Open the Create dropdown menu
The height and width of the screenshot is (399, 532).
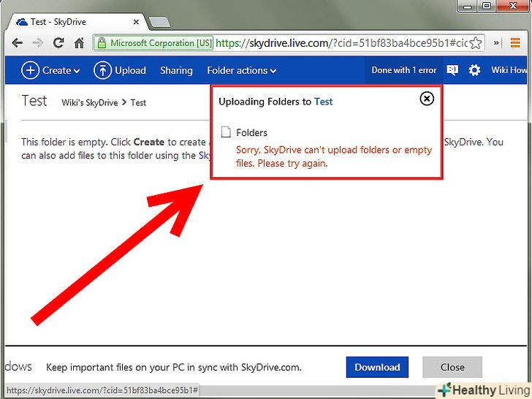(x=50, y=70)
